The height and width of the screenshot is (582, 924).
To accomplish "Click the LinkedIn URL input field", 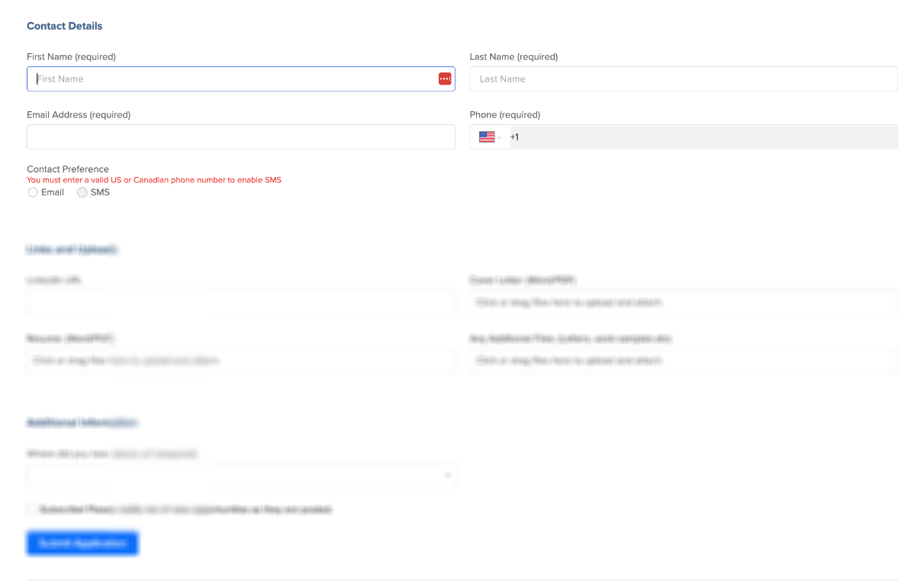I will [240, 303].
